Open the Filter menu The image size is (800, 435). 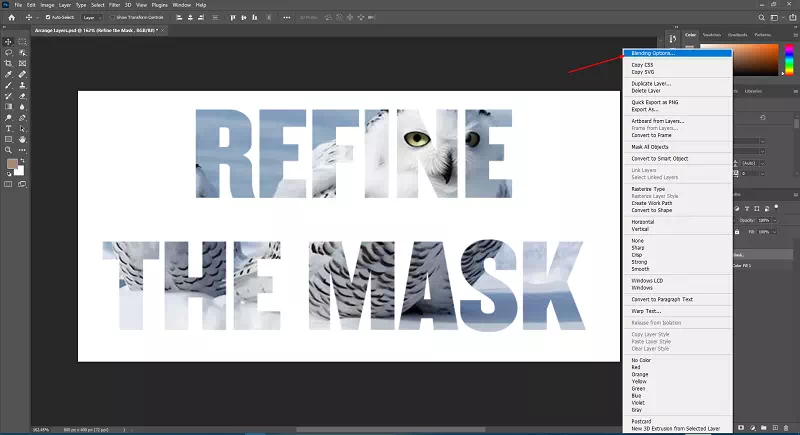pyautogui.click(x=114, y=5)
